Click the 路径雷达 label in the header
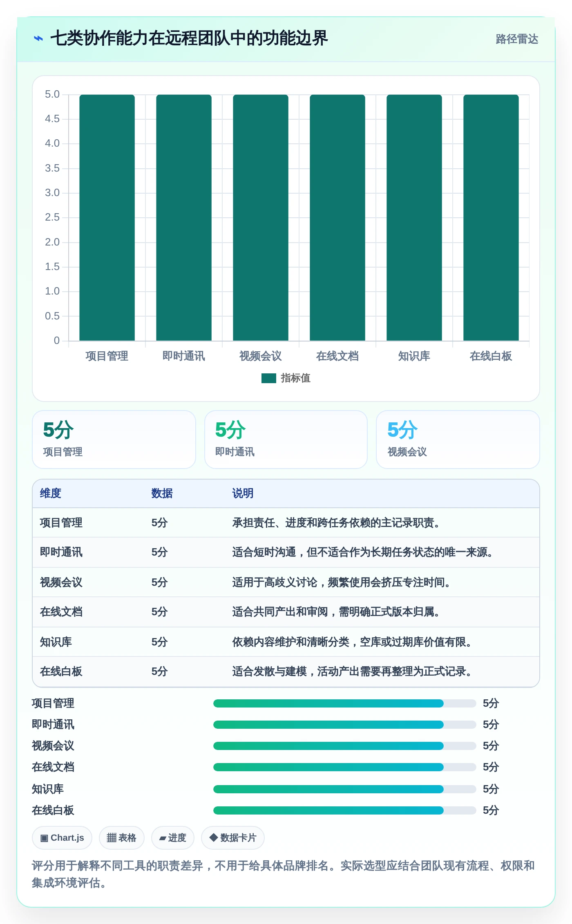572x924 pixels. pos(517,39)
